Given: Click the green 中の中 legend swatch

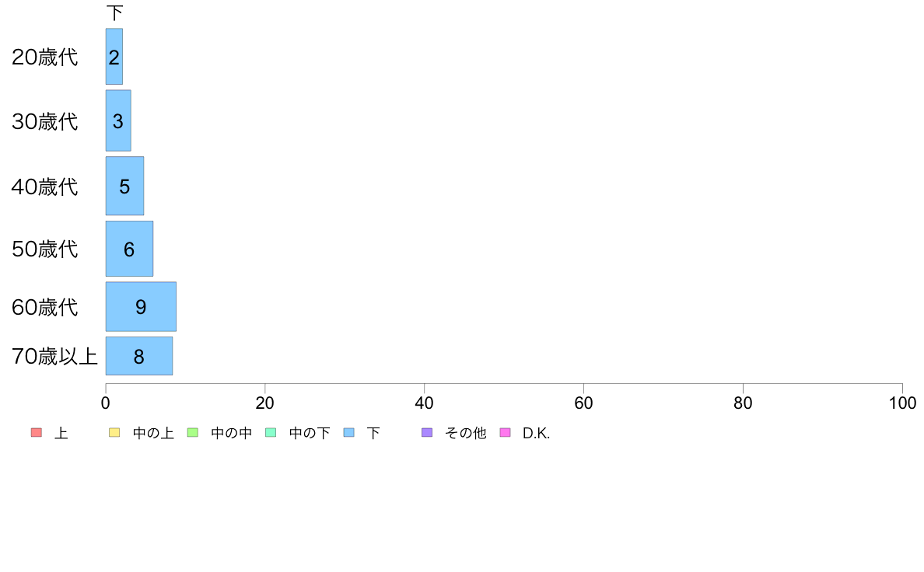Looking at the screenshot, I should pos(193,433).
